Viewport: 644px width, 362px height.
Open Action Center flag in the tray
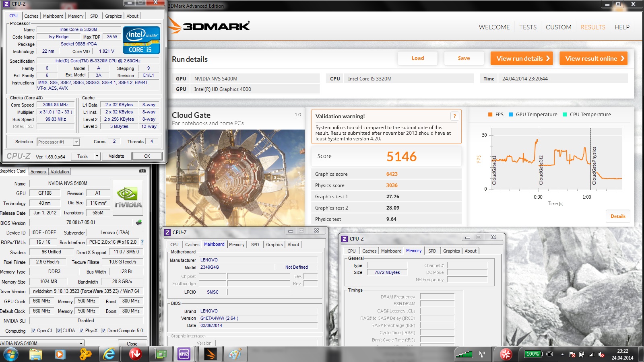pyautogui.click(x=572, y=355)
